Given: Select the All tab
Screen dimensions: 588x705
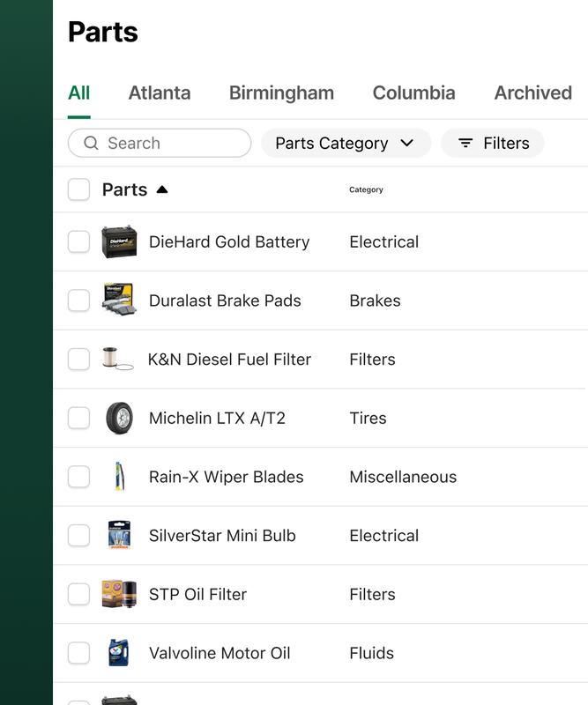Looking at the screenshot, I should tap(79, 93).
